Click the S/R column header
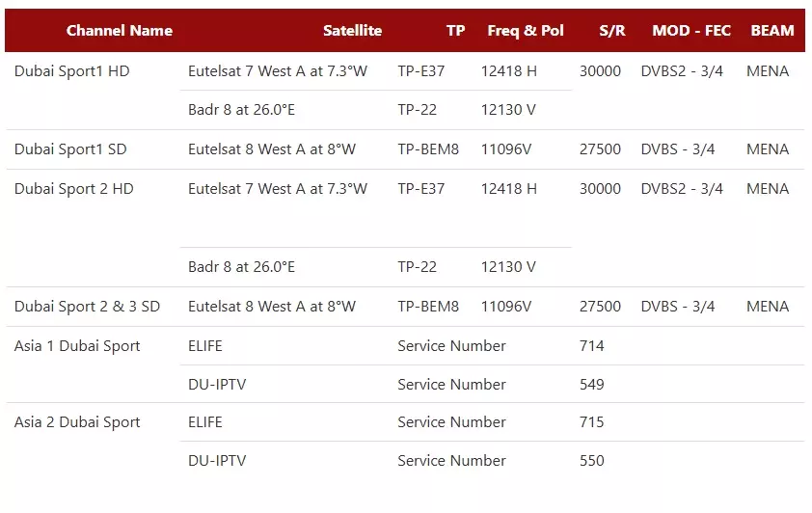This screenshot has height=513, width=812. [x=611, y=31]
